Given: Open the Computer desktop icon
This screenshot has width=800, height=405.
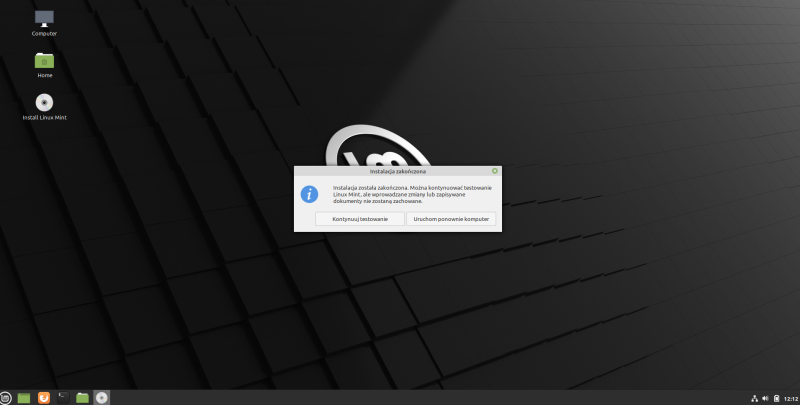Looking at the screenshot, I should tap(44, 19).
